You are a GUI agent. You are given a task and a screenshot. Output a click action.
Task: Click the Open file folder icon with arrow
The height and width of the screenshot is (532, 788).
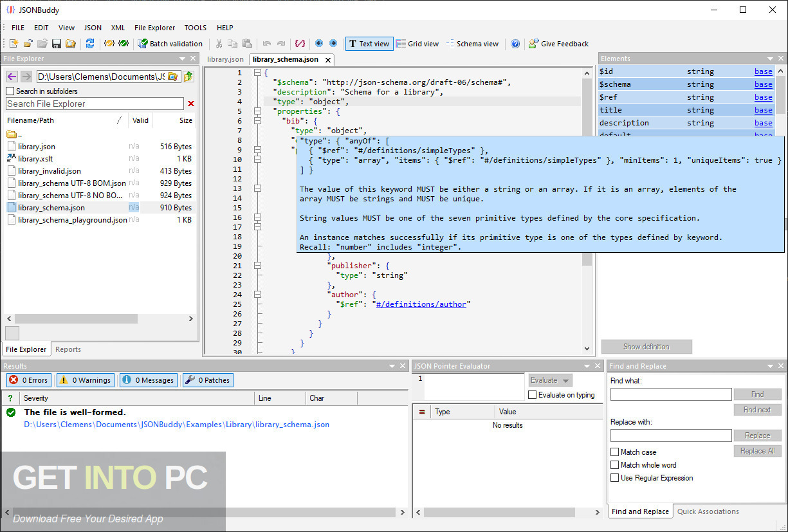click(x=28, y=44)
